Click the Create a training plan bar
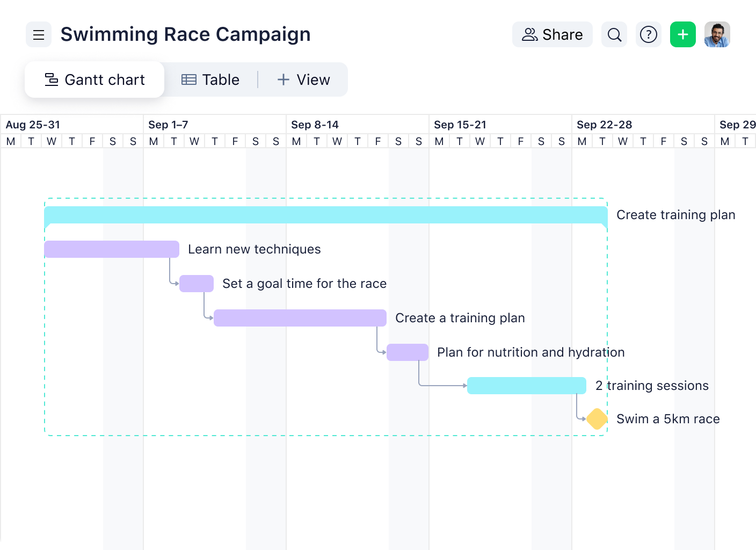The image size is (756, 550). click(x=299, y=317)
